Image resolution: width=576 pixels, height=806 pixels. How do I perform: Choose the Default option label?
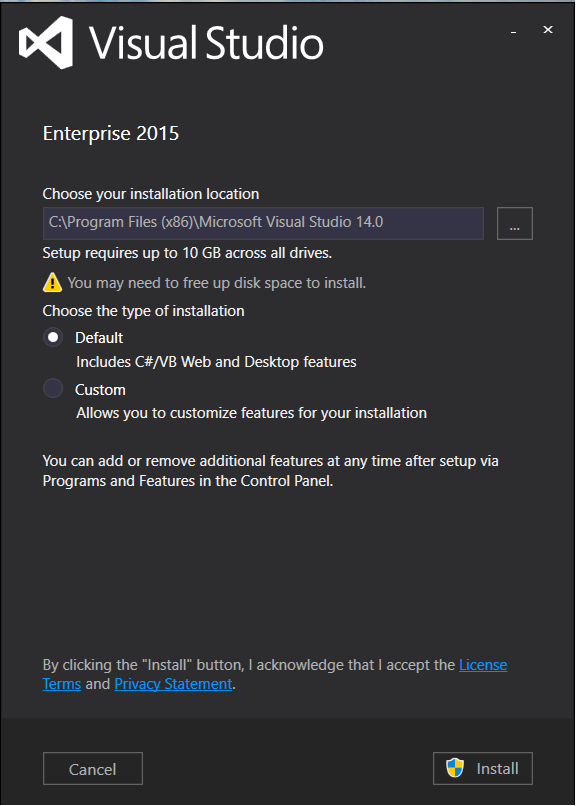point(99,338)
